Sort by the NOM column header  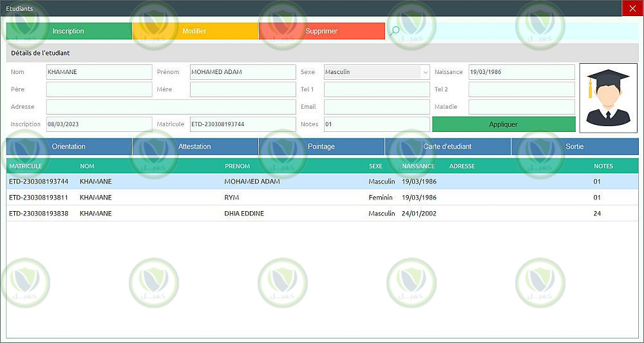tap(87, 166)
